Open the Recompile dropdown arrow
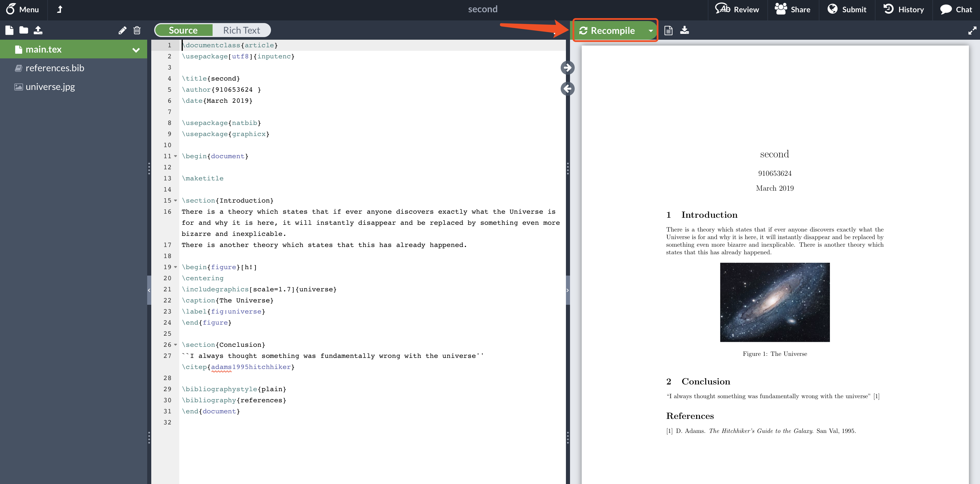The image size is (980, 484). (x=651, y=30)
